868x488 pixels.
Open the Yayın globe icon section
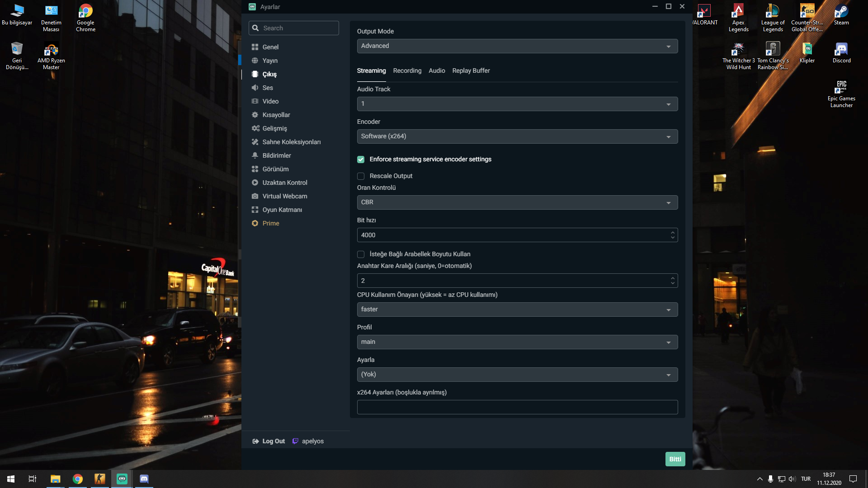tap(269, 61)
